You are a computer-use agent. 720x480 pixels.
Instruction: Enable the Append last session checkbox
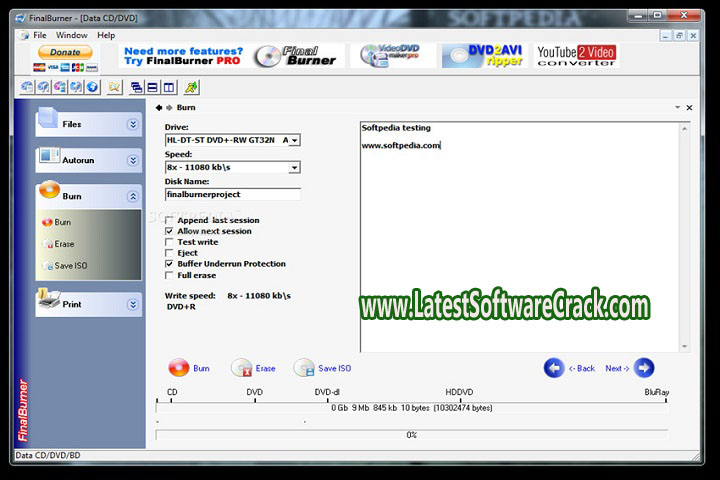pyautogui.click(x=169, y=220)
